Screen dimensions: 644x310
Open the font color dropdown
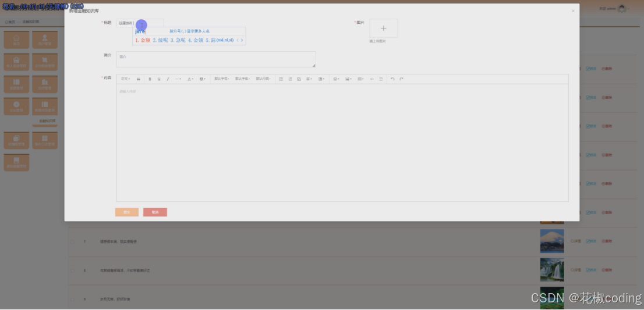coord(190,79)
